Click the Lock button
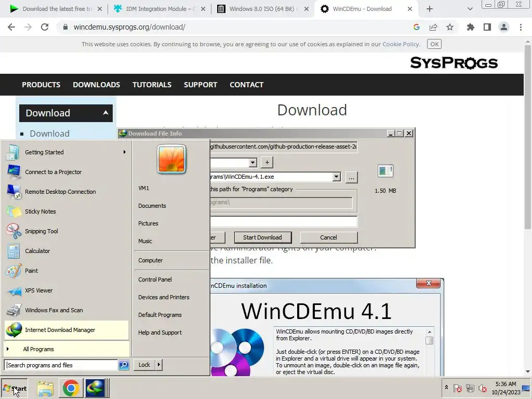The width and height of the screenshot is (532, 399). [144, 365]
